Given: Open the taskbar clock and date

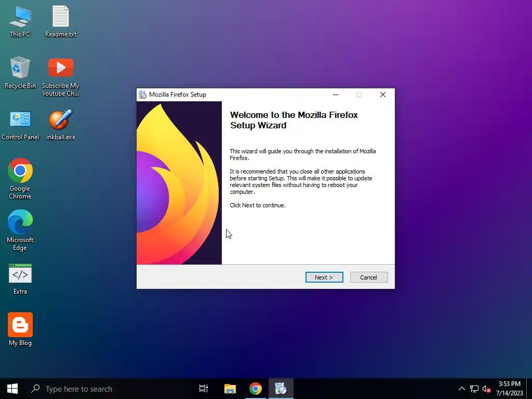Looking at the screenshot, I should [x=510, y=389].
